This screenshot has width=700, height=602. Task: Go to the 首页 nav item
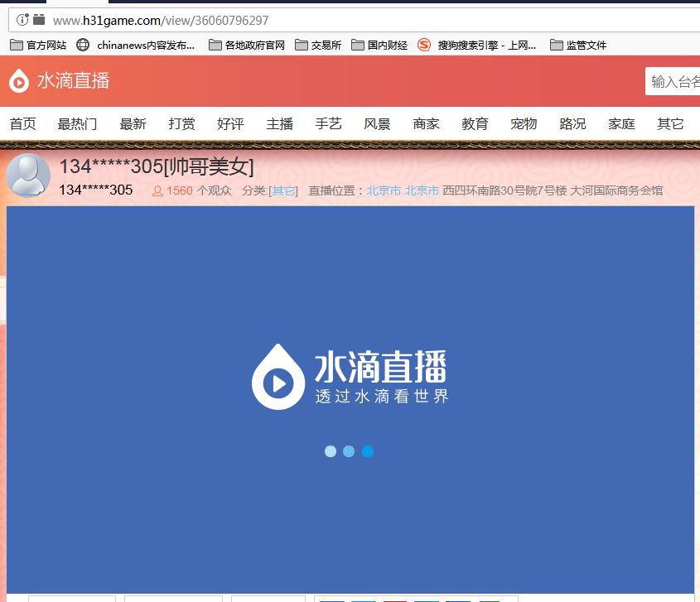[x=22, y=123]
